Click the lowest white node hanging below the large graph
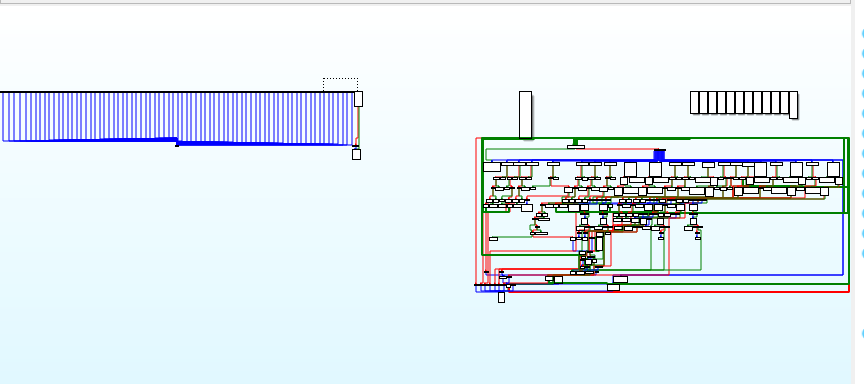This screenshot has width=864, height=384. 501,298
